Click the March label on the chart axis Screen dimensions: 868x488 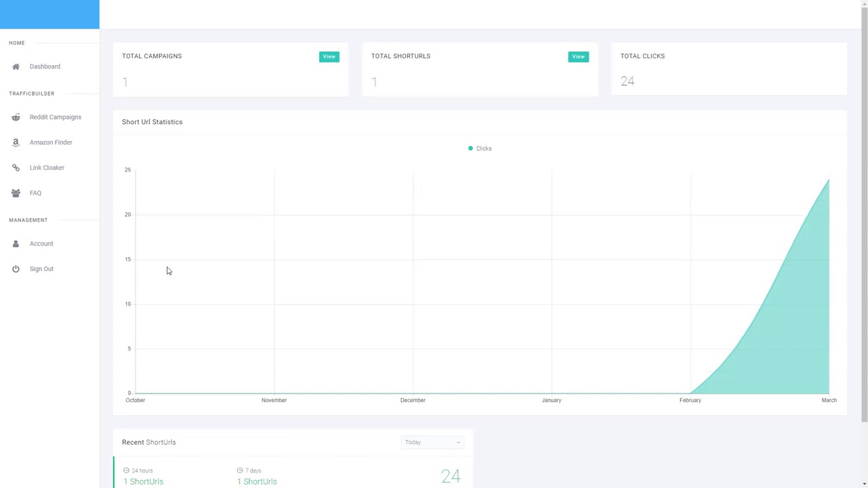(829, 400)
